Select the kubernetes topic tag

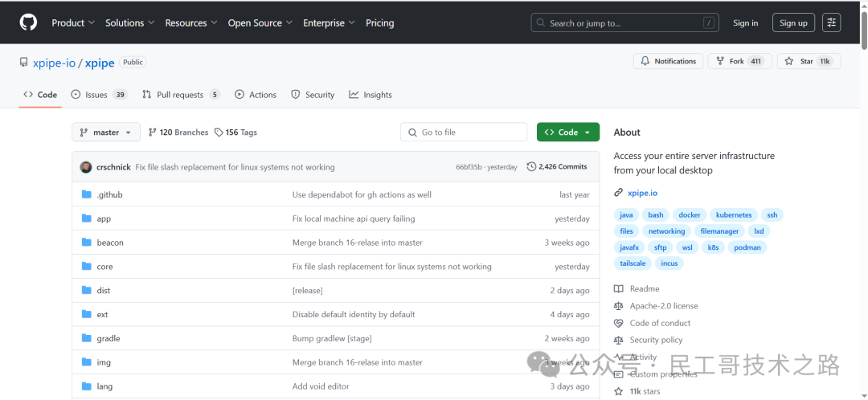[x=734, y=214]
